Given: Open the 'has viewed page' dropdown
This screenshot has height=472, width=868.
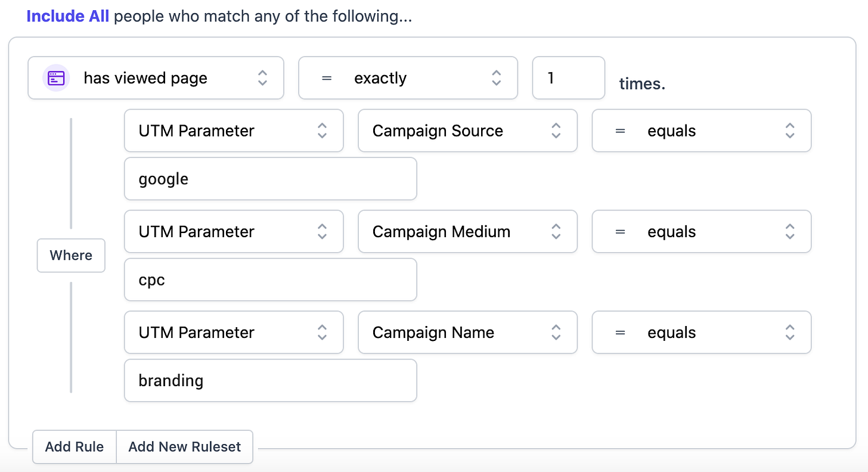Looking at the screenshot, I should point(156,78).
